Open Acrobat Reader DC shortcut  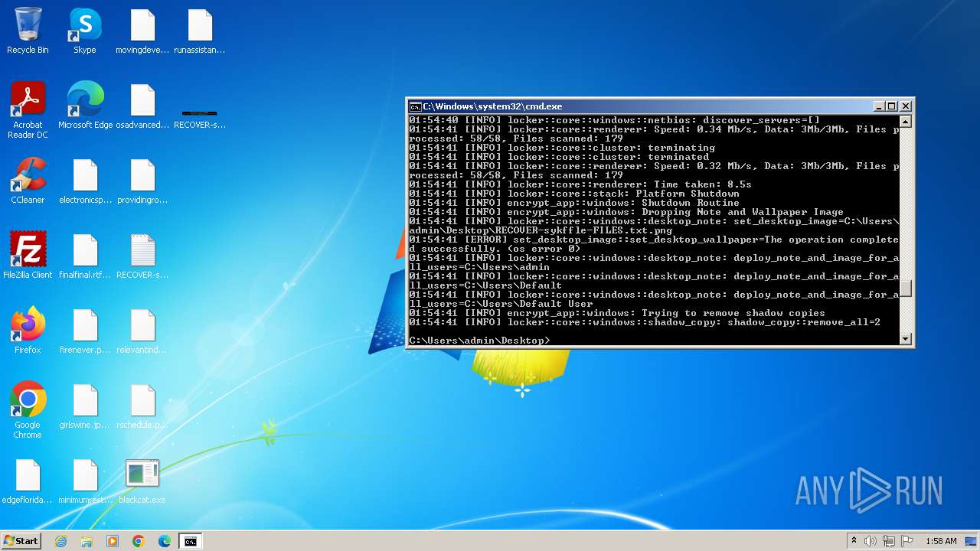tap(28, 110)
